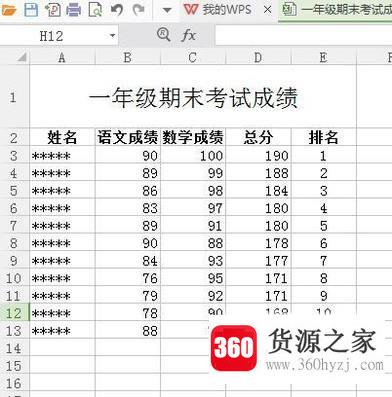Undo the last action
Screen dimensions: 392x397
(x=117, y=10)
